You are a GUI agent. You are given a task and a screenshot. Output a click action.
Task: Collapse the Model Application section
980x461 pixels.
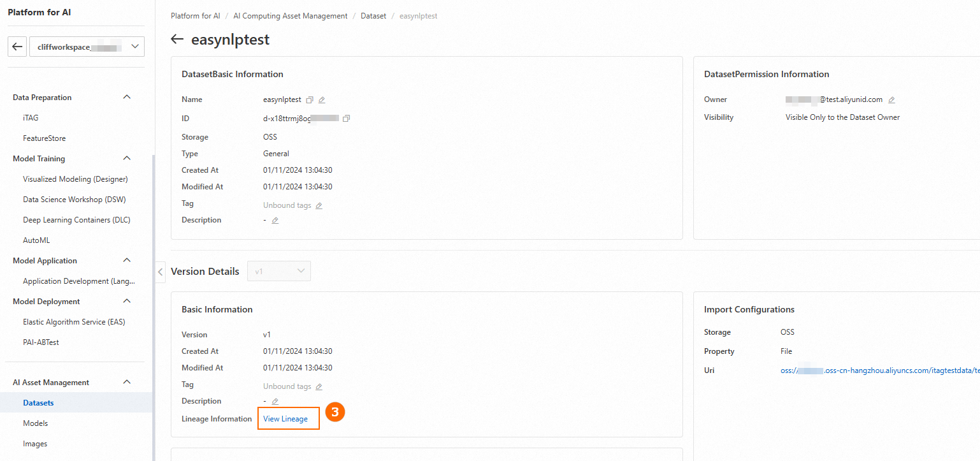[127, 261]
